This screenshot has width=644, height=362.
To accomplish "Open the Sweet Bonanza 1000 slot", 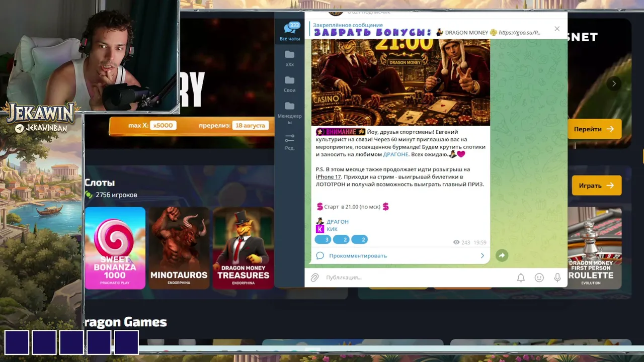I will pos(115,248).
